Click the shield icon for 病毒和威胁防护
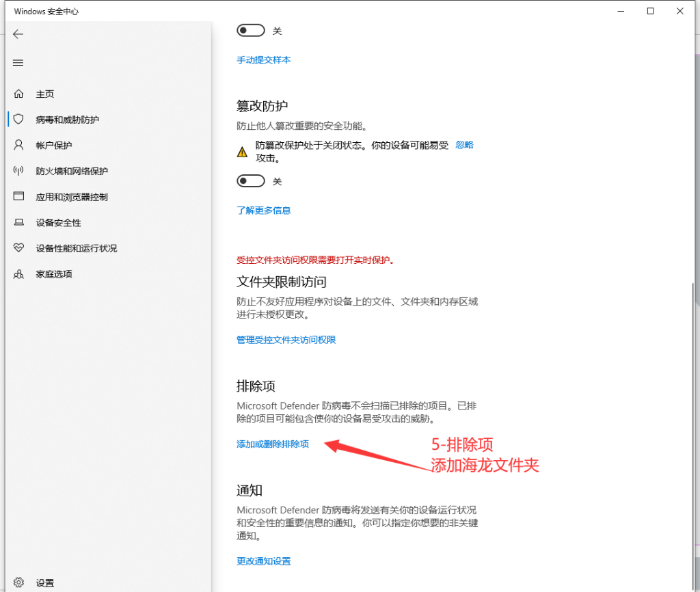700x592 pixels. (x=18, y=119)
